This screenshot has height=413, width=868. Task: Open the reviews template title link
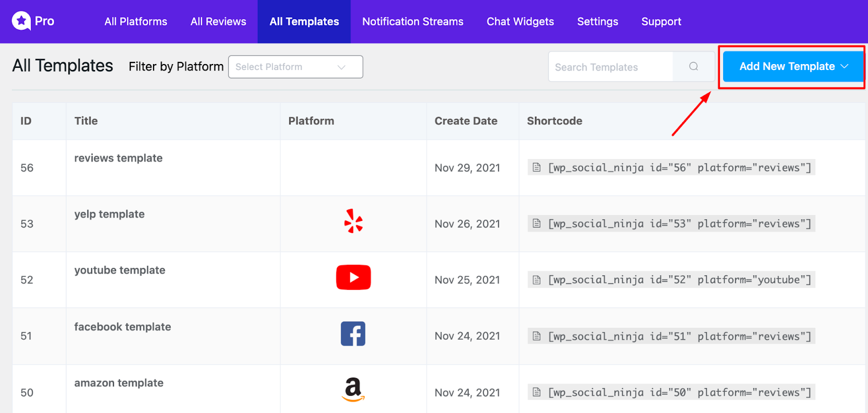118,158
